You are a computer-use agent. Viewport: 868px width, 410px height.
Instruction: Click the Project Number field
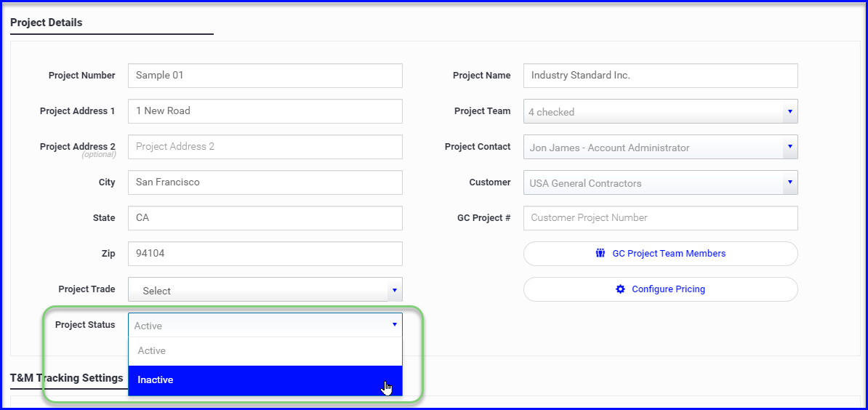[x=265, y=76]
